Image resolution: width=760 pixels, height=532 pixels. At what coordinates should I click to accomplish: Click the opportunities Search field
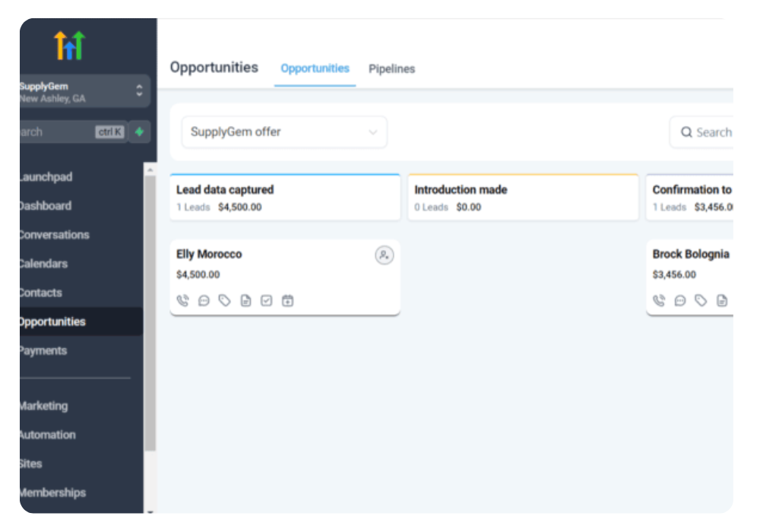pyautogui.click(x=707, y=132)
